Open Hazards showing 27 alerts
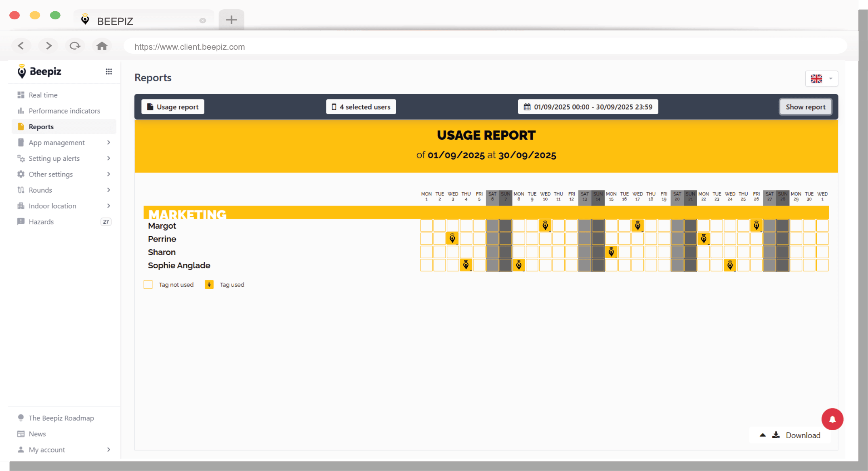868x471 pixels. 41,221
